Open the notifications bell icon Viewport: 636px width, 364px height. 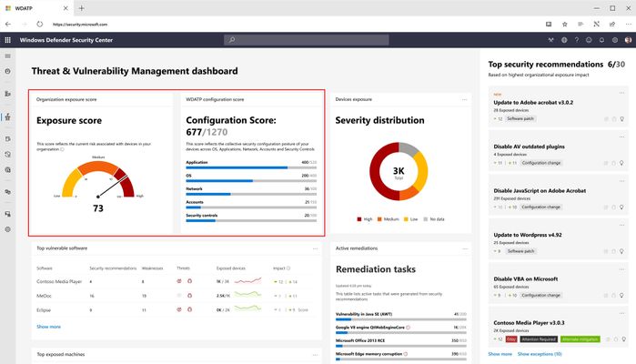point(602,40)
